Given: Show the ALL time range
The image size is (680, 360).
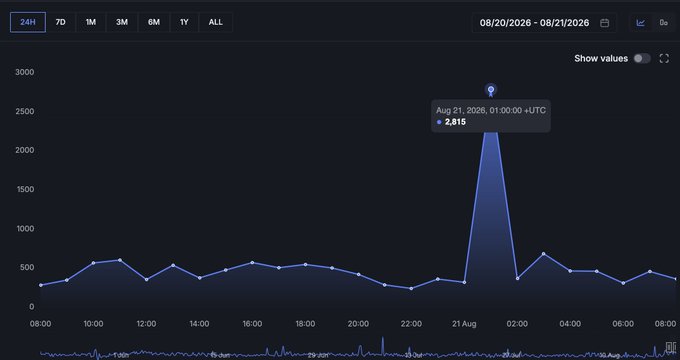Looking at the screenshot, I should pos(216,22).
